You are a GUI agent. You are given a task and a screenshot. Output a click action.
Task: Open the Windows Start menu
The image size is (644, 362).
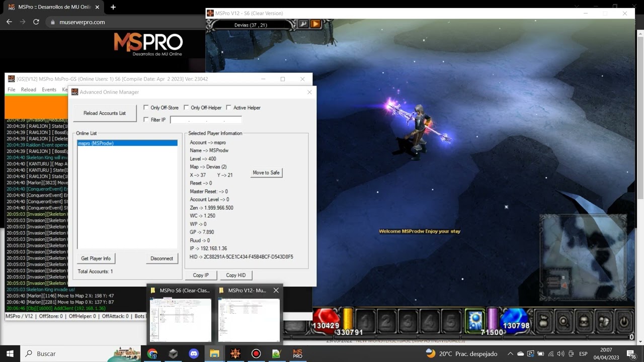10,353
